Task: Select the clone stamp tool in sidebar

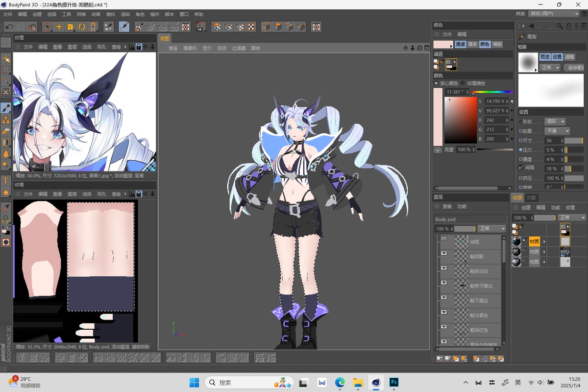Action: [x=6, y=119]
